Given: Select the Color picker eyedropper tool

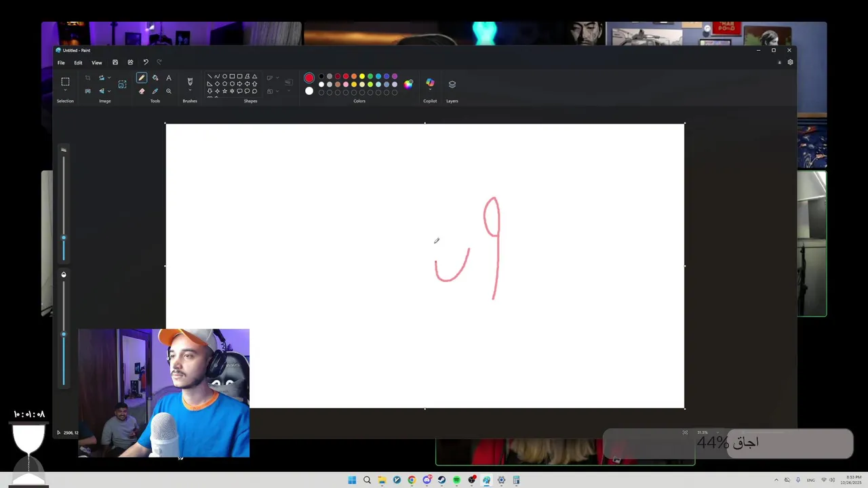Looking at the screenshot, I should (155, 91).
